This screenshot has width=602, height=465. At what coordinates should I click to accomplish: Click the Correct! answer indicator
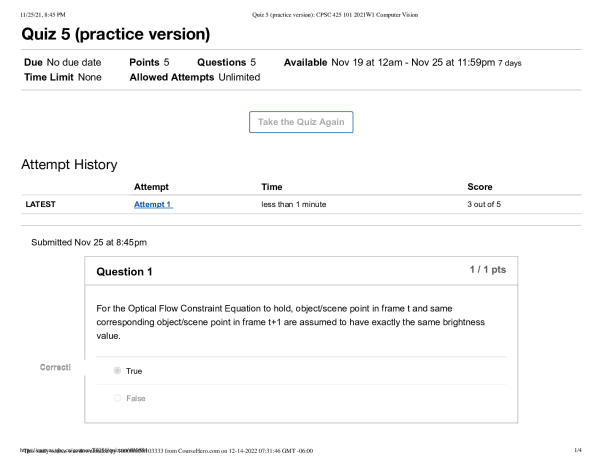pyautogui.click(x=55, y=367)
